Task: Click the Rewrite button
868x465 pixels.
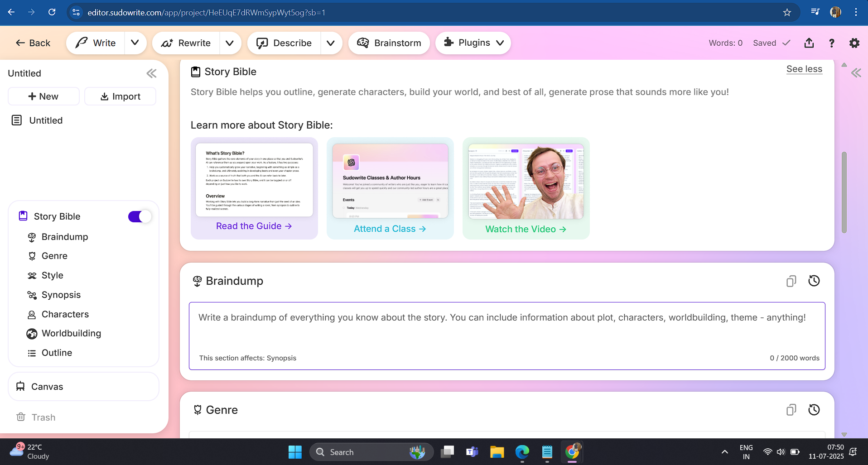Action: click(x=186, y=43)
